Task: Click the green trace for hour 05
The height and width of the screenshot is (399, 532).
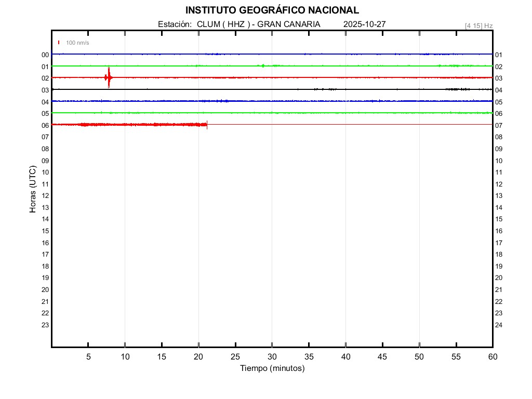Action: coord(260,113)
